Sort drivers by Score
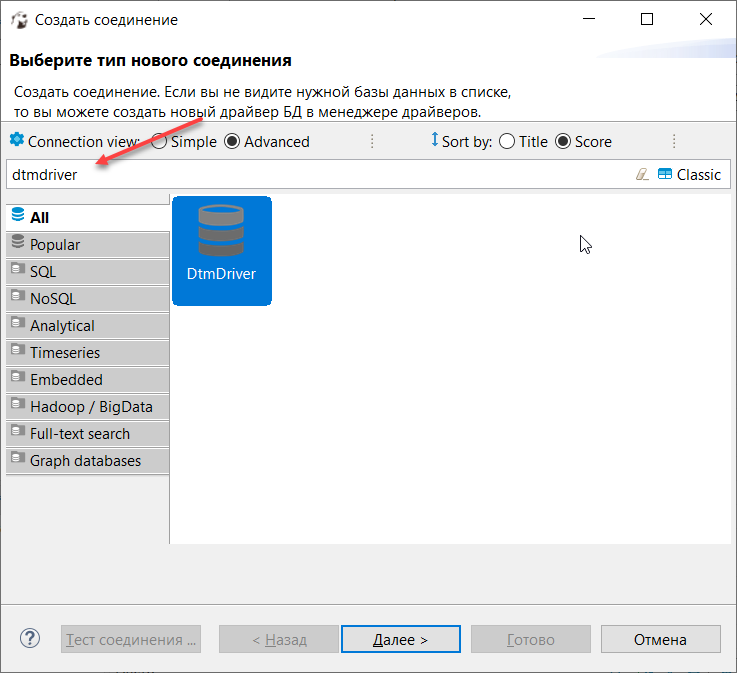This screenshot has width=737, height=673. tap(563, 141)
